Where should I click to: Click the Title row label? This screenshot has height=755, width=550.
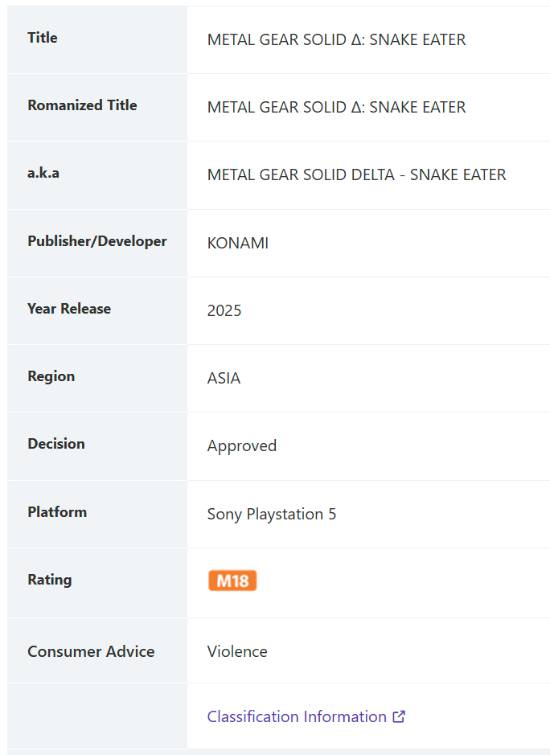(42, 38)
